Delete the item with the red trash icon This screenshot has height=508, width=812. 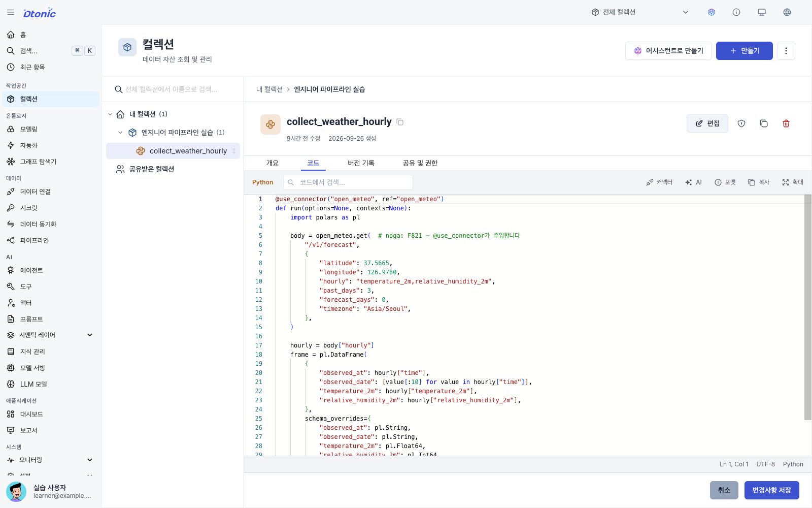click(x=786, y=123)
